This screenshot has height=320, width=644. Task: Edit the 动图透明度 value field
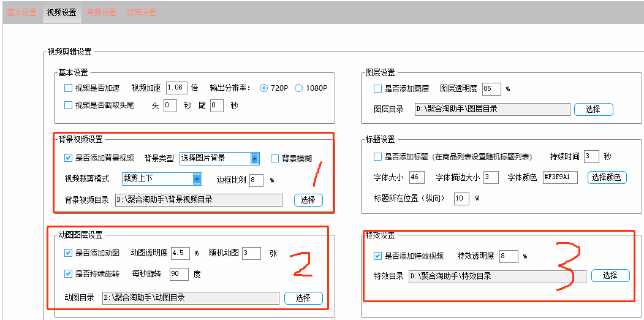pos(180,253)
